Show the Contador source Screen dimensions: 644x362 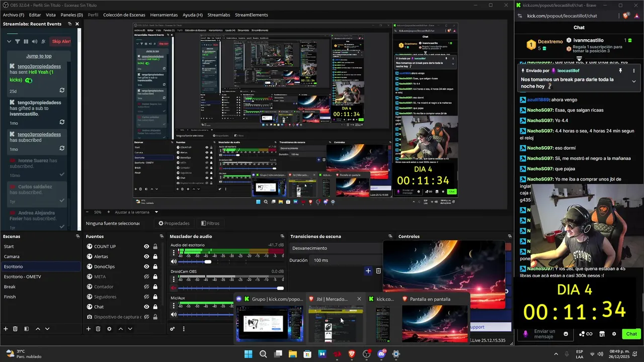[x=146, y=287]
